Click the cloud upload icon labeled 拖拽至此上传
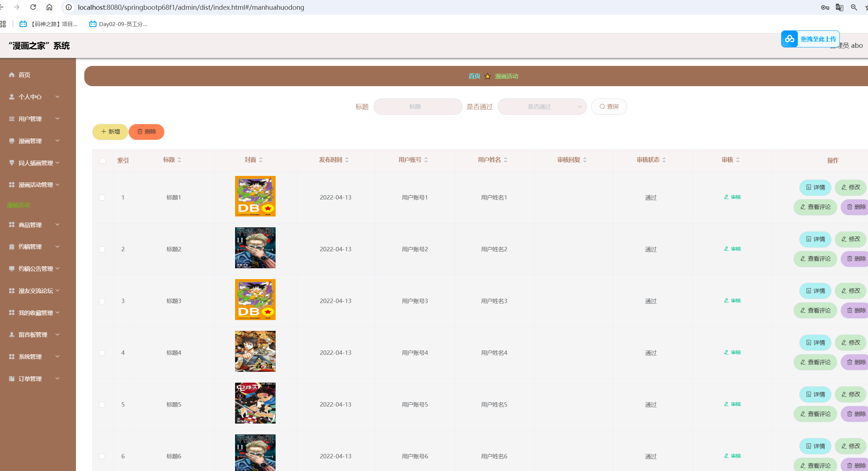Viewport: 868px width, 471px height. point(790,39)
